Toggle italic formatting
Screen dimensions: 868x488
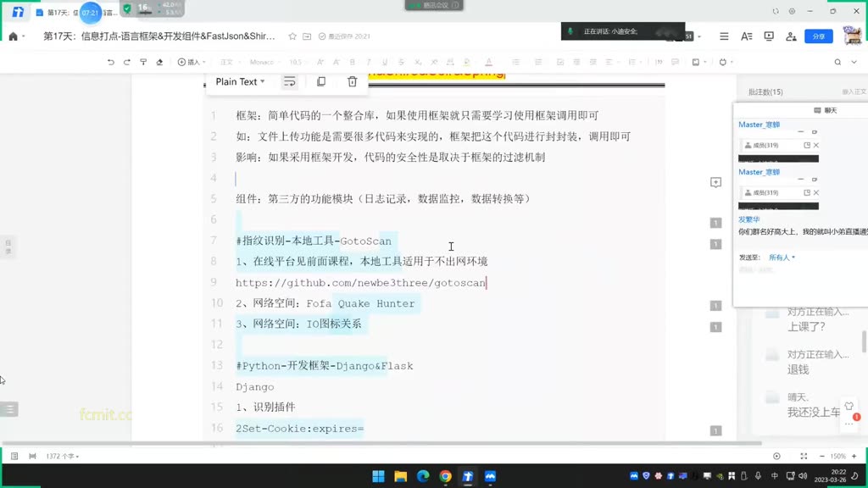coord(368,62)
